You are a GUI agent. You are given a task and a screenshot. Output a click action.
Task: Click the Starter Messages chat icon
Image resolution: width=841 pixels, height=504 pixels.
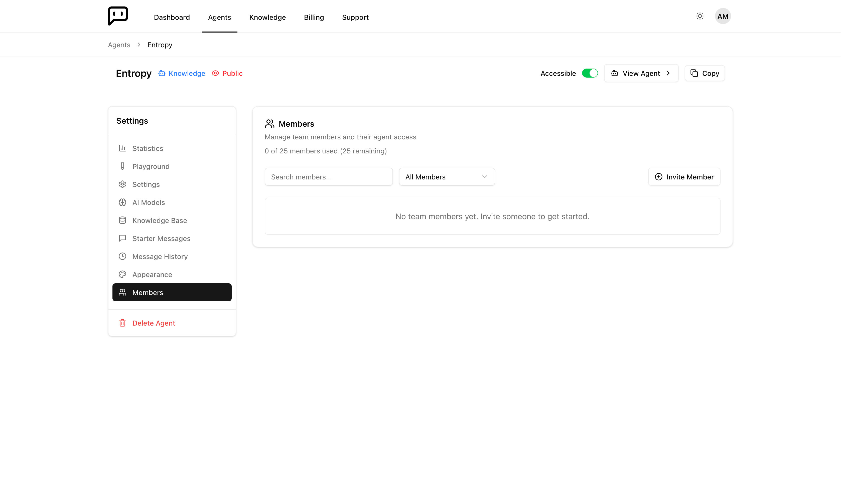tap(122, 238)
